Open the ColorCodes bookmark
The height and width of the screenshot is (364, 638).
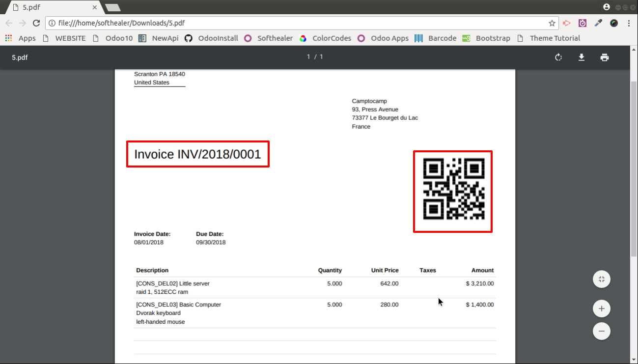point(326,38)
